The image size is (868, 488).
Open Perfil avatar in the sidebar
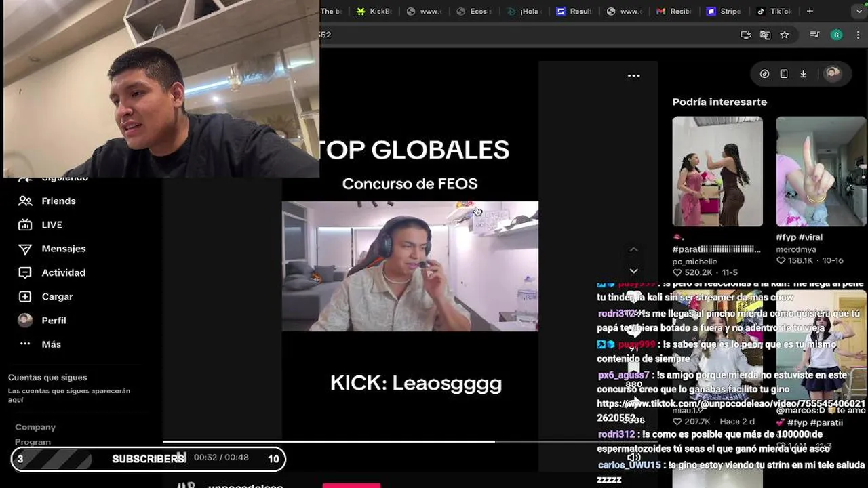[x=25, y=320]
